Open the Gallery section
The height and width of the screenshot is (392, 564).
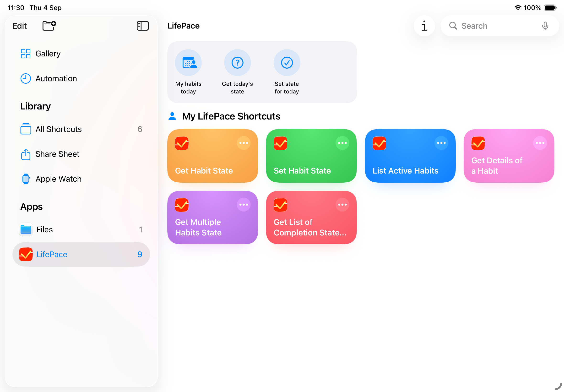[81, 54]
